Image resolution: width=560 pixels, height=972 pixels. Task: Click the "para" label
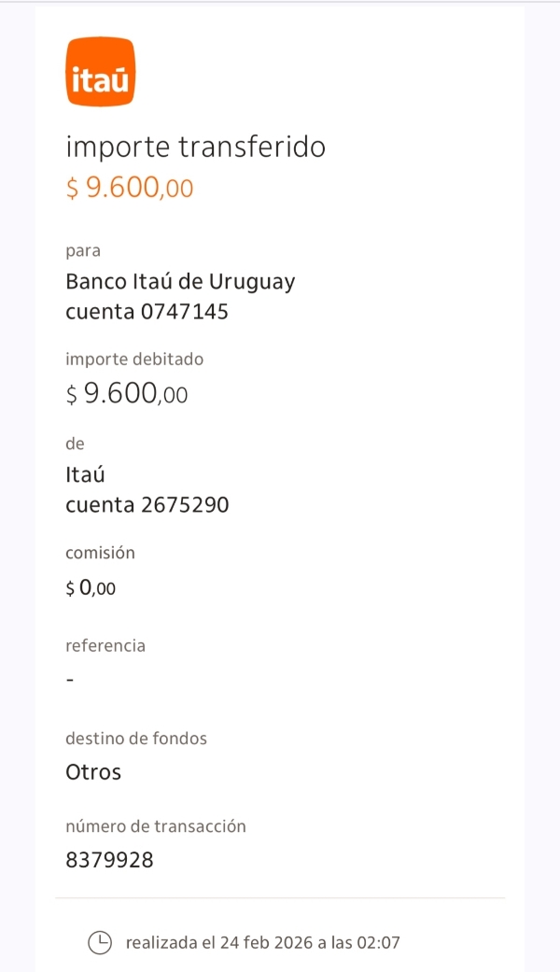tap(83, 251)
